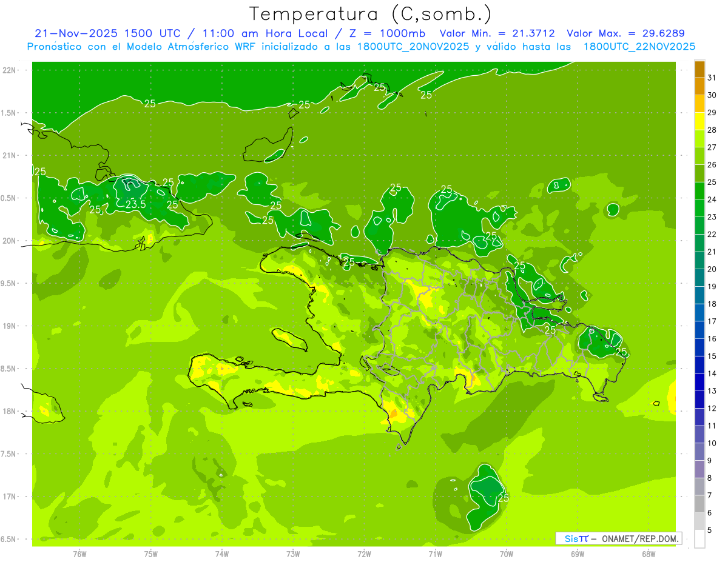Screen dimensions: 728x562
Task: Click the '71W' longitude axis label
Action: coord(435,554)
